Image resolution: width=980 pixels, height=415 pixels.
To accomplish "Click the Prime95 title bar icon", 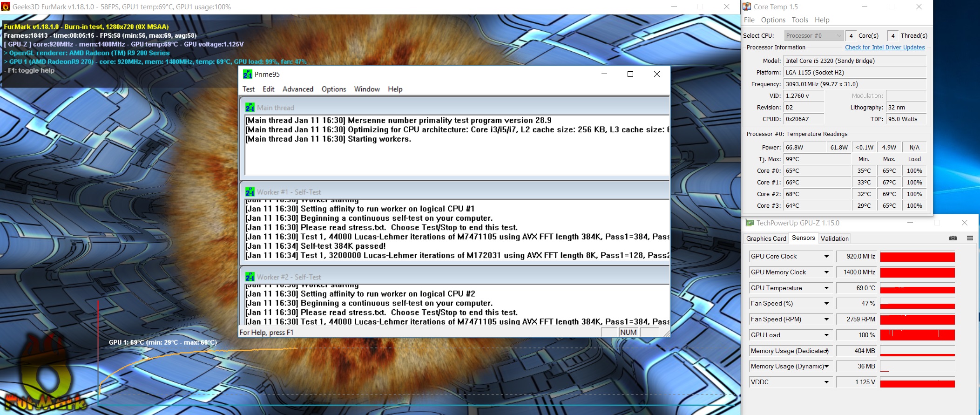I will coord(248,74).
